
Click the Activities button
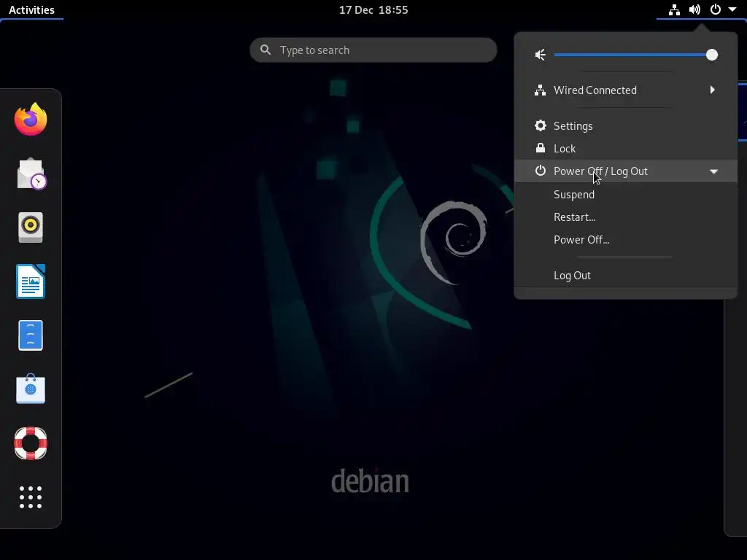(x=31, y=9)
